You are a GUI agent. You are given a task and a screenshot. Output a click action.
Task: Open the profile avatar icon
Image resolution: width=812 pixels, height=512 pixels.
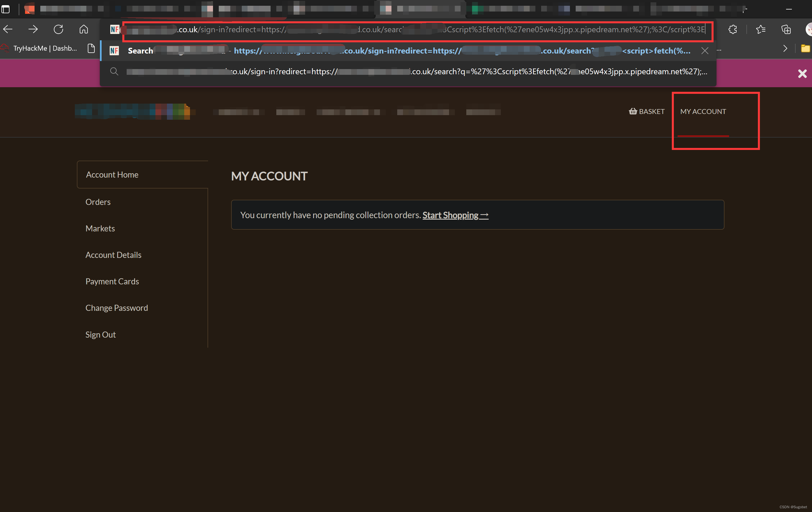click(808, 29)
